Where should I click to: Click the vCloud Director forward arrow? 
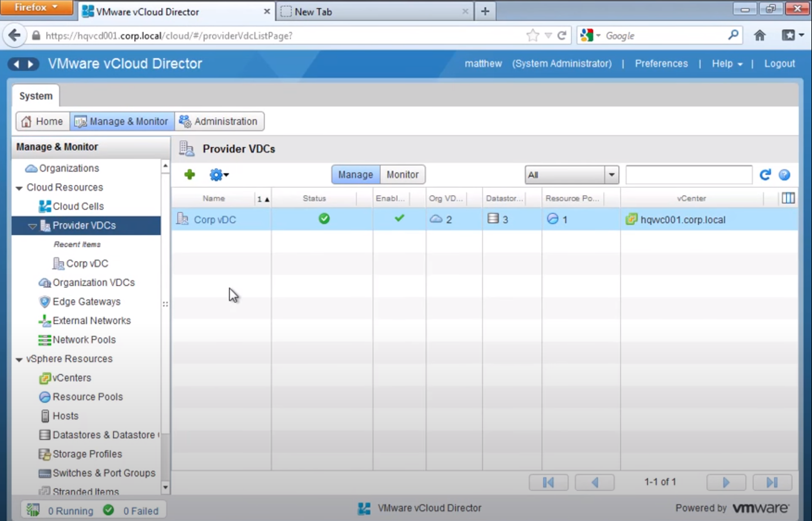pyautogui.click(x=31, y=64)
